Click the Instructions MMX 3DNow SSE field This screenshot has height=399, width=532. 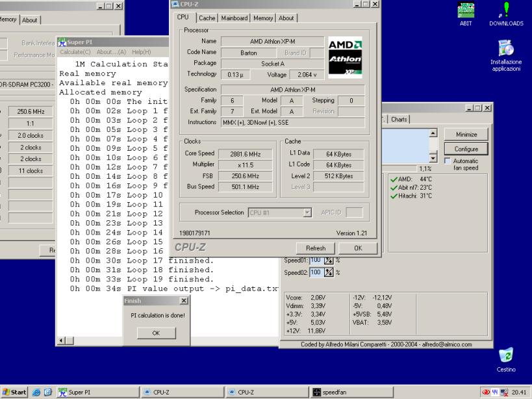293,122
